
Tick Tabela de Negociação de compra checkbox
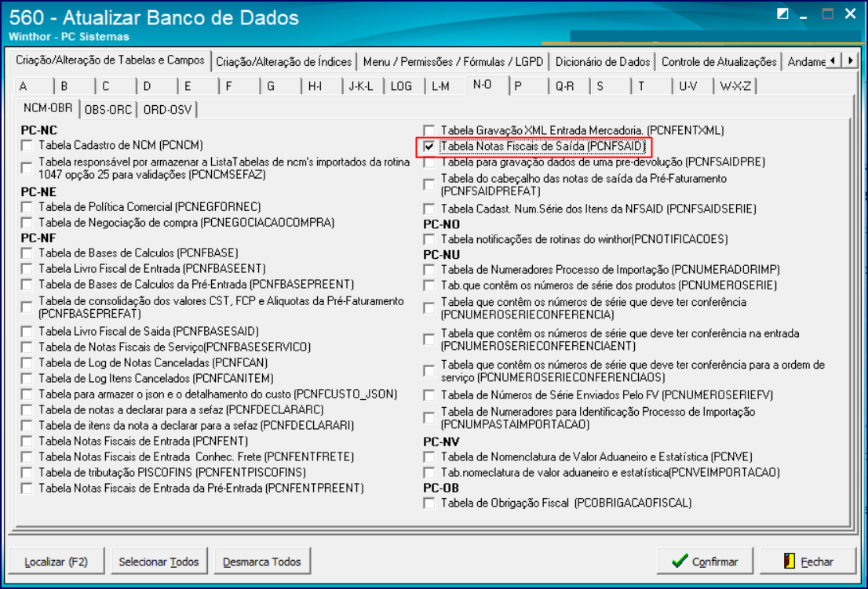pos(27,222)
